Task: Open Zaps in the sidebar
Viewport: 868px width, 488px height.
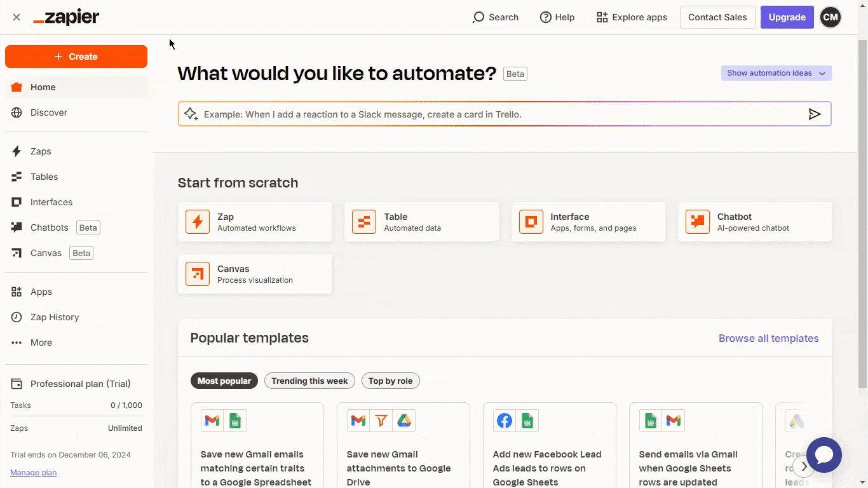Action: (x=76, y=151)
